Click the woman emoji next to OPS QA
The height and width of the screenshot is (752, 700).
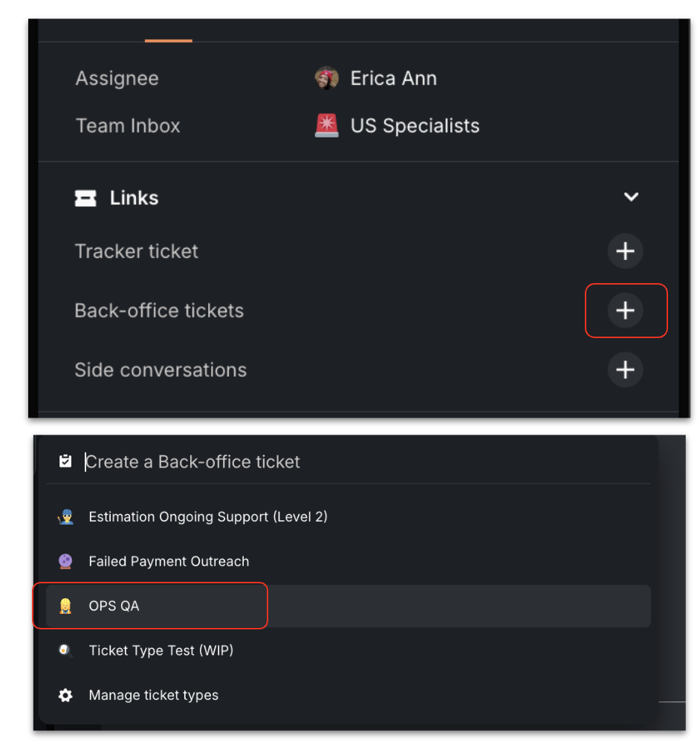65,606
